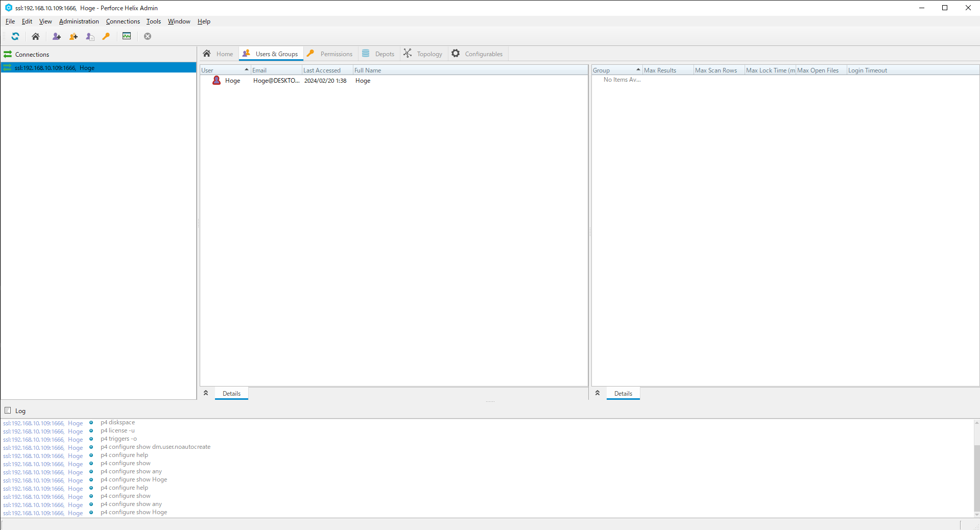Open the Connections menu
980x530 pixels.
click(x=123, y=21)
